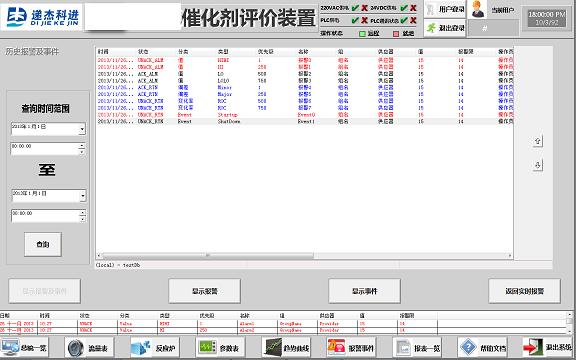
Task: Click the 220VAC red X indicator
Action: 364,8
